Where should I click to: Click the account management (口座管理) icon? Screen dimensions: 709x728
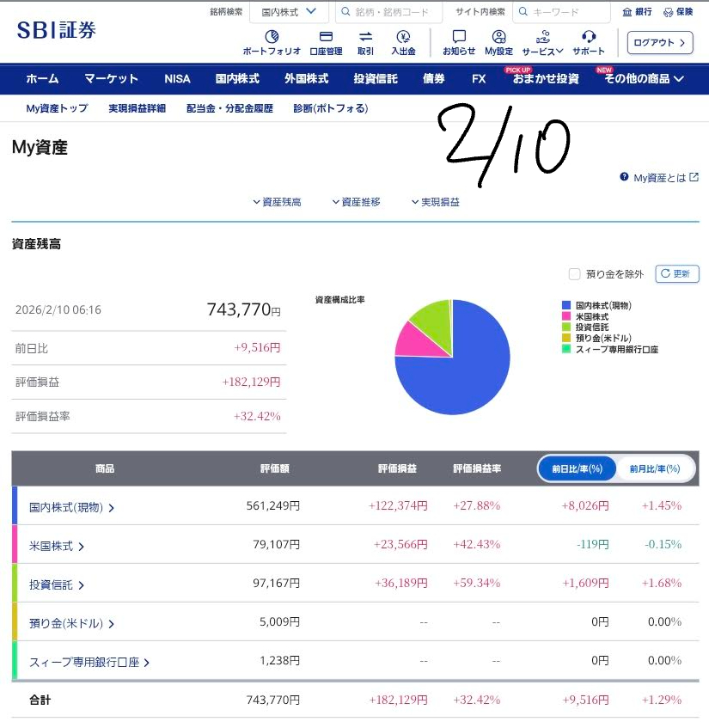coord(326,37)
